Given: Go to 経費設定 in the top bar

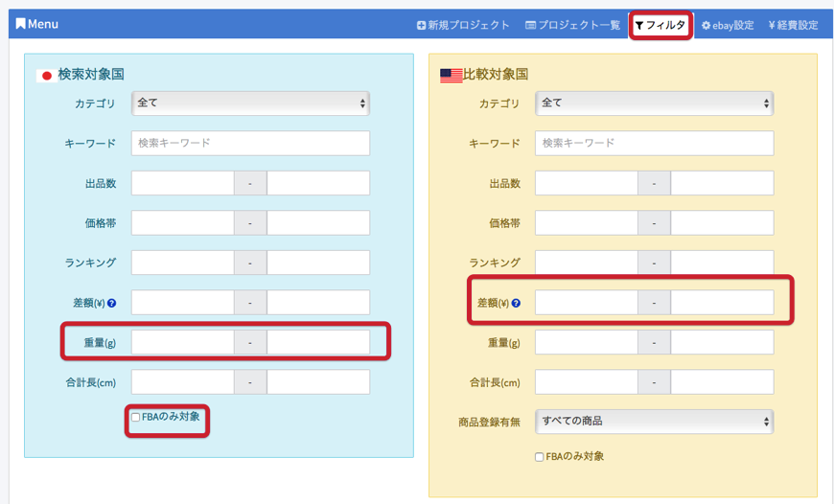Looking at the screenshot, I should coord(793,26).
